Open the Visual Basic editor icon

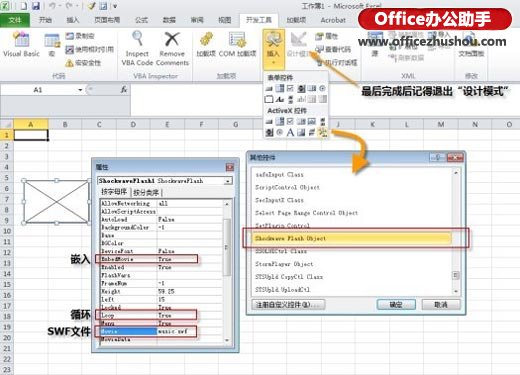click(x=21, y=44)
